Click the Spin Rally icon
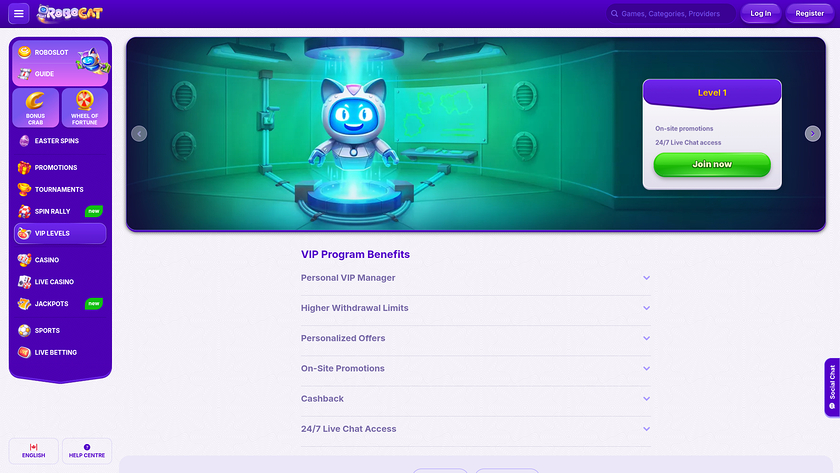The image size is (840, 473). click(x=24, y=212)
